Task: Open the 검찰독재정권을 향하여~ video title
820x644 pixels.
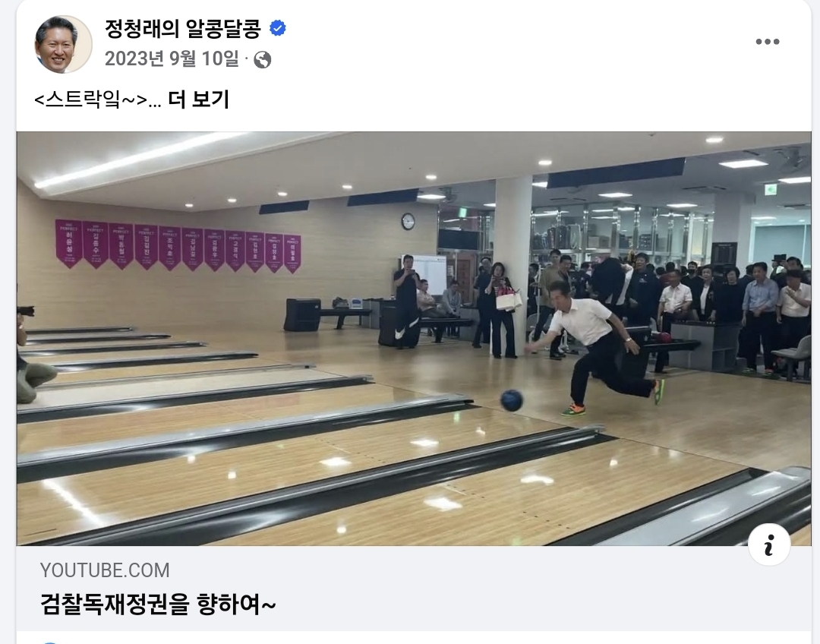Action: pyautogui.click(x=157, y=605)
